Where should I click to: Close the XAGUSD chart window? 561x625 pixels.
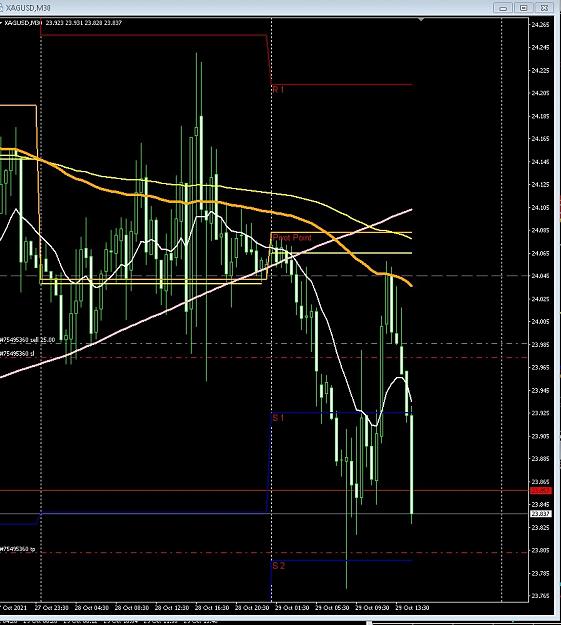544,8
